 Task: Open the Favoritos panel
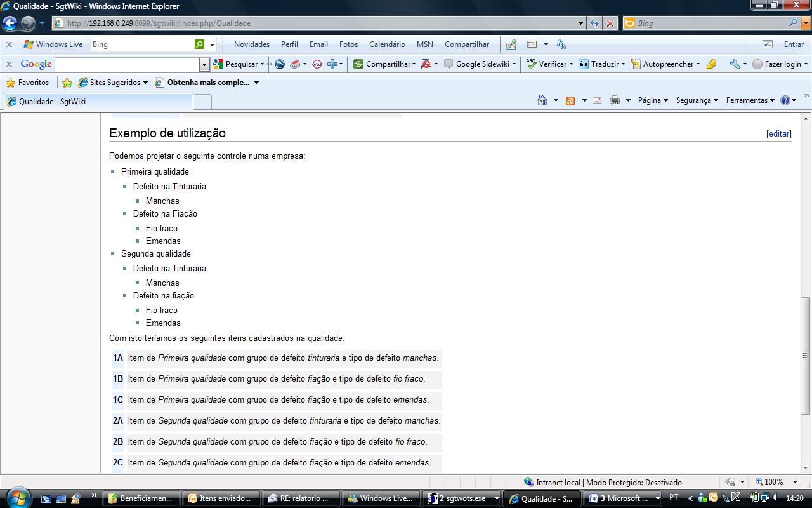click(27, 83)
